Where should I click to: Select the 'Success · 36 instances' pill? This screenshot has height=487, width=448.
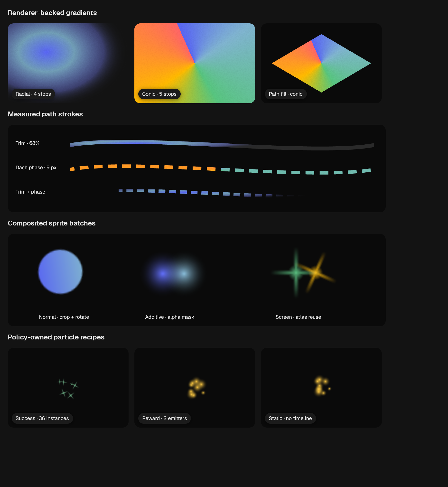[x=42, y=418]
